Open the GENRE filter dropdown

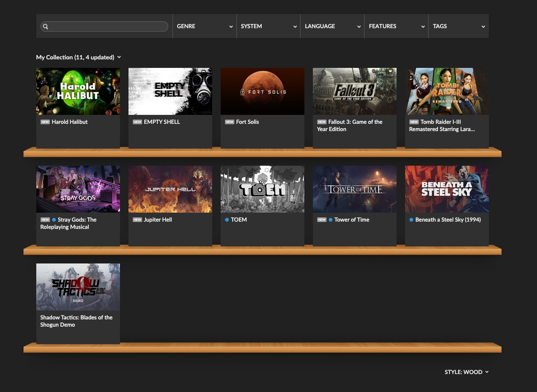pyautogui.click(x=204, y=26)
